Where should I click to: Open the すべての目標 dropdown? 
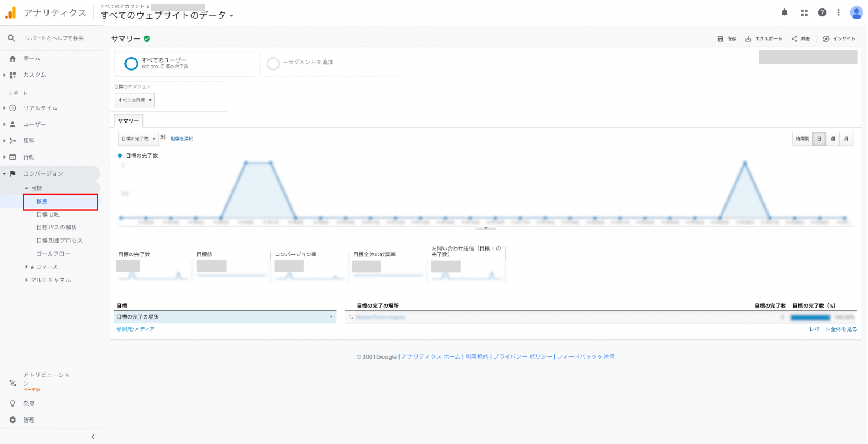[135, 100]
